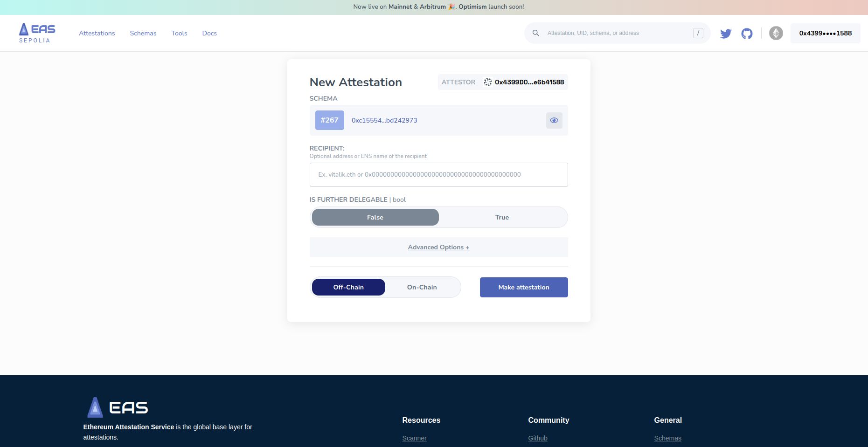View schema details via eye icon

pyautogui.click(x=554, y=120)
